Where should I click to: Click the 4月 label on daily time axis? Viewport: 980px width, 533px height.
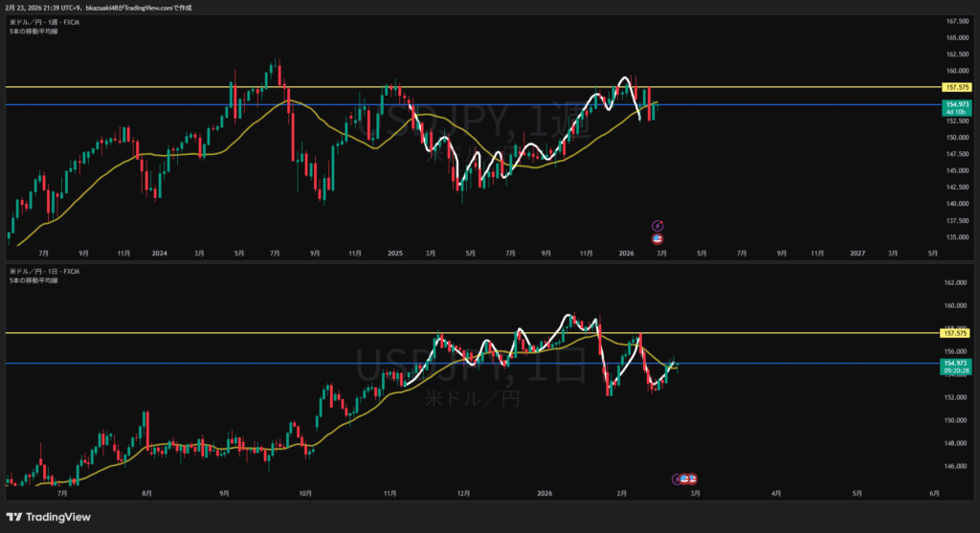click(x=775, y=494)
